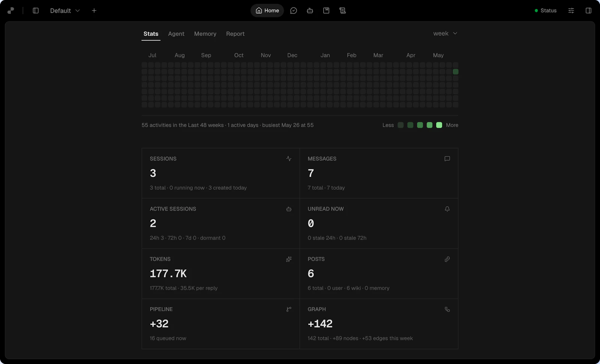Click the plus icon to add new

[94, 10]
